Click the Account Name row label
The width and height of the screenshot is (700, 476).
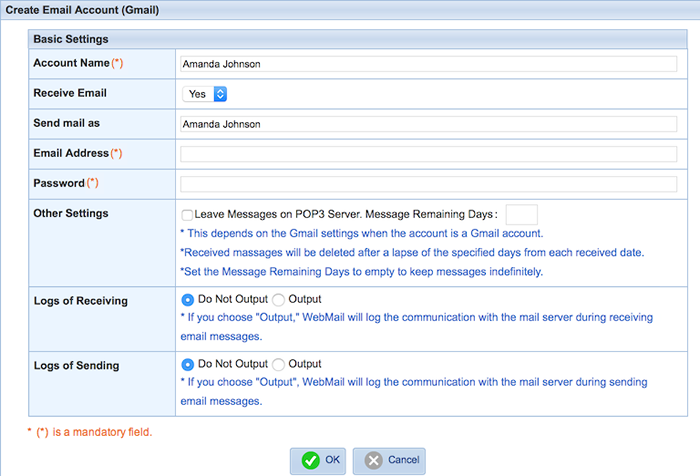[x=71, y=62]
